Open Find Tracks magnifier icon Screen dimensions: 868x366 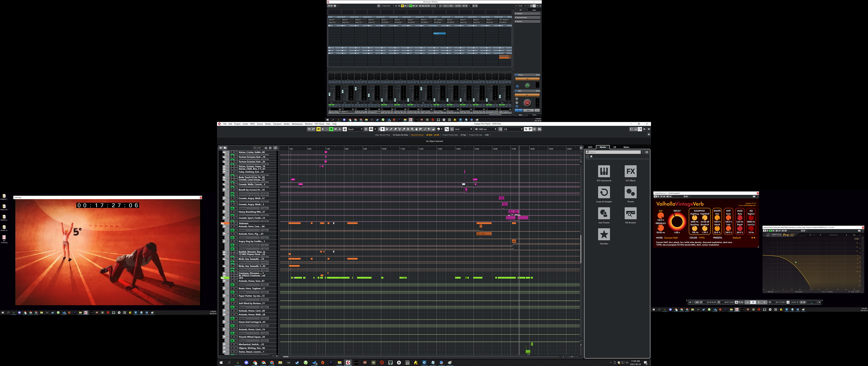pos(275,148)
